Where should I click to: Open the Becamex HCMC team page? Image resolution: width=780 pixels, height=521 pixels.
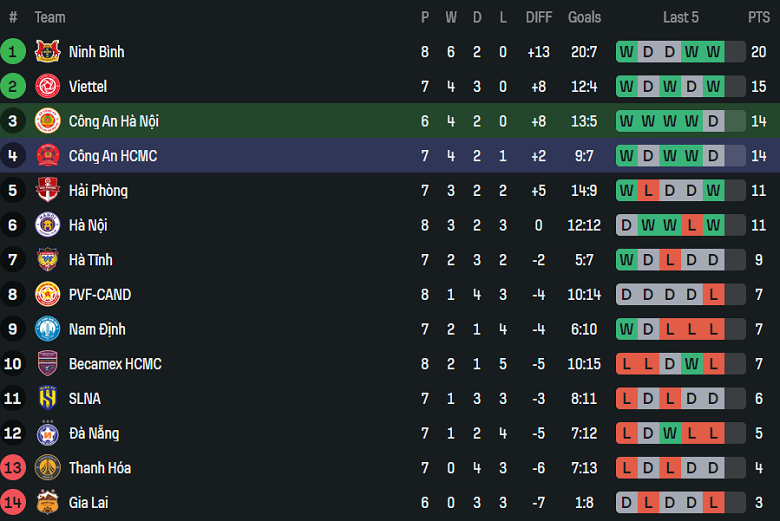click(x=115, y=364)
